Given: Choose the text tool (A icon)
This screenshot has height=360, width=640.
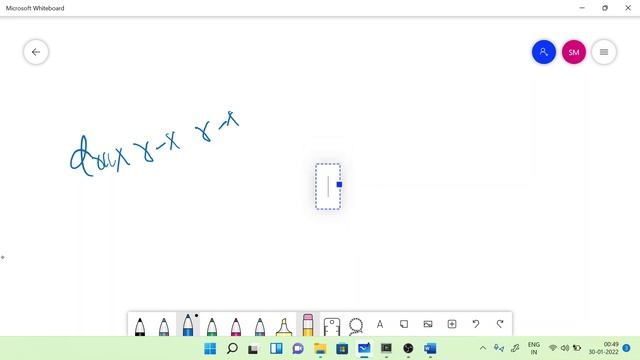Looking at the screenshot, I should click(380, 324).
